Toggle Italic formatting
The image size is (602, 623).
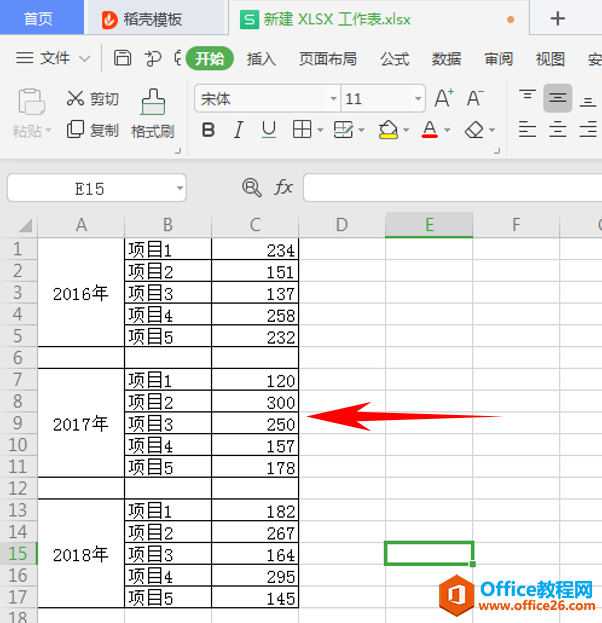pos(238,130)
